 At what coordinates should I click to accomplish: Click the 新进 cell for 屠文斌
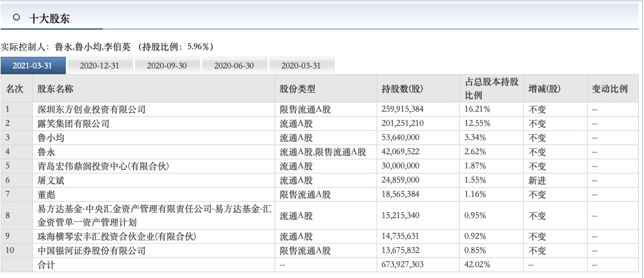tap(537, 181)
